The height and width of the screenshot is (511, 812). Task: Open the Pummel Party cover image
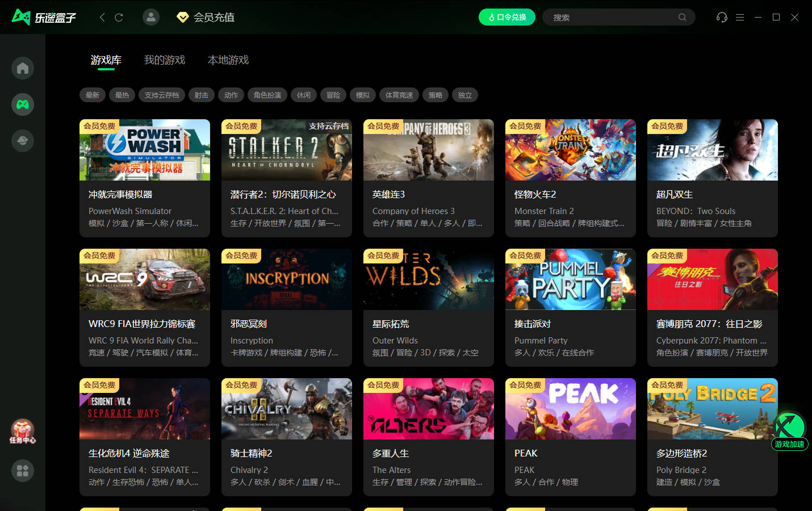point(571,279)
